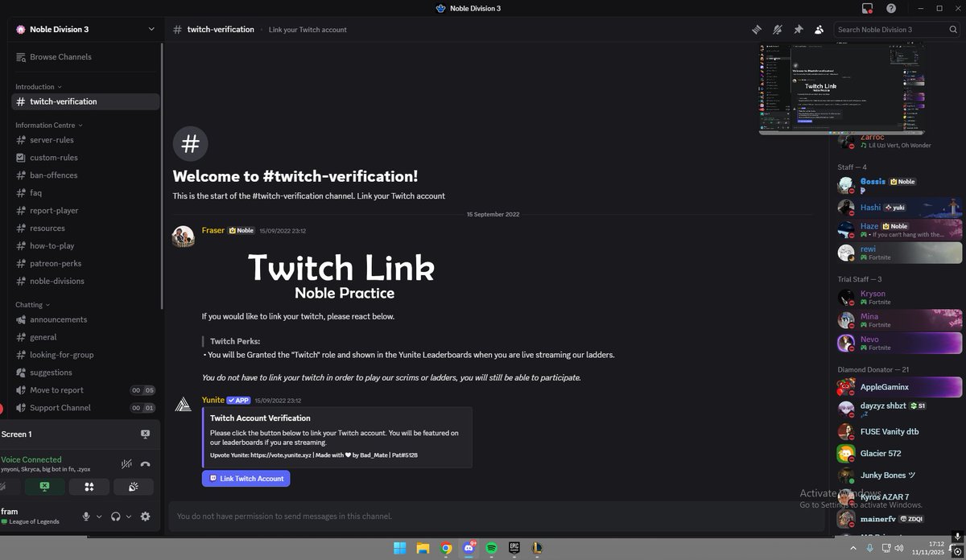This screenshot has width=966, height=560.
Task: Open the headphones output options arrow
Action: tap(128, 517)
